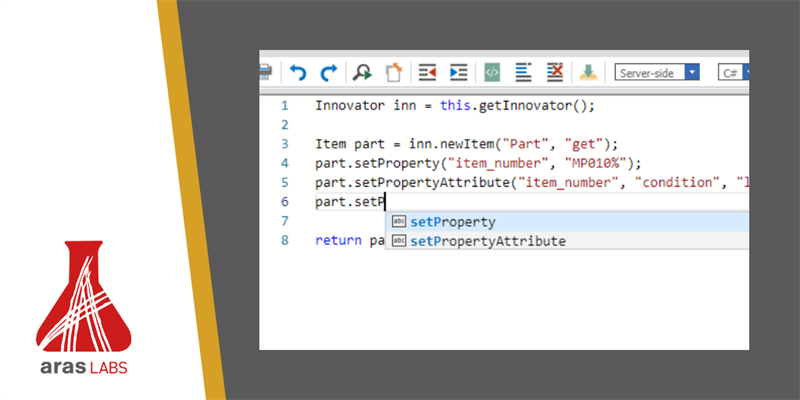
Task: Click the Redo arrow icon
Action: (329, 72)
